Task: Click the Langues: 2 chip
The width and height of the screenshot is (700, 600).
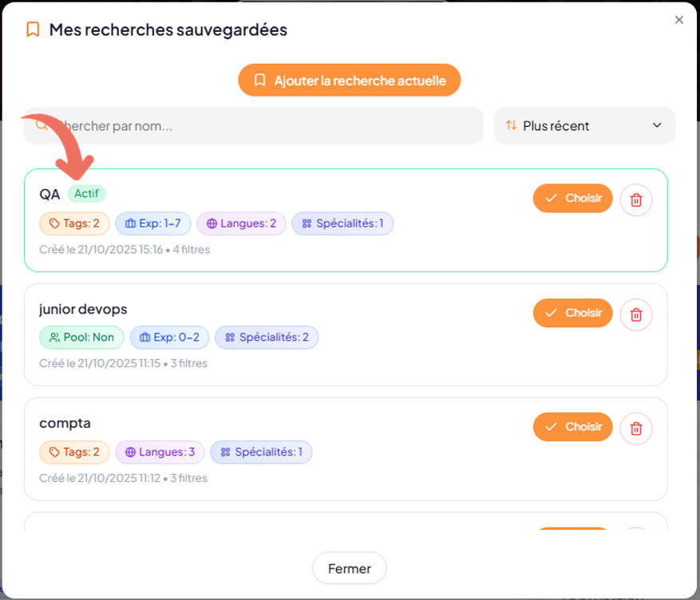Action: (241, 223)
